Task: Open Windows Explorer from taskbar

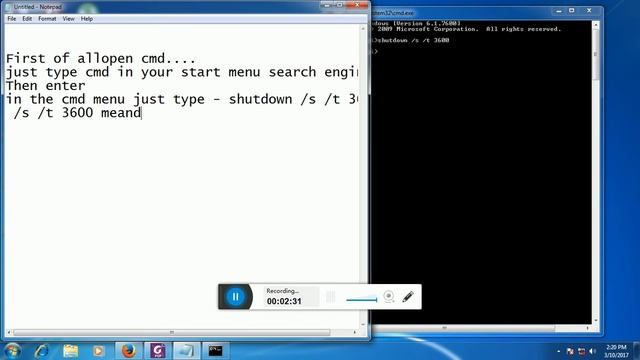Action: coord(71,351)
